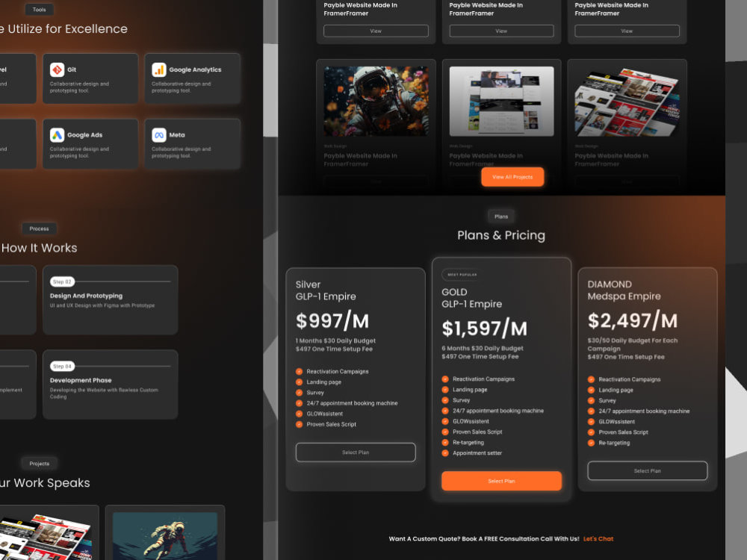747x560 pixels.
Task: Click the Meta card title
Action: click(x=177, y=135)
